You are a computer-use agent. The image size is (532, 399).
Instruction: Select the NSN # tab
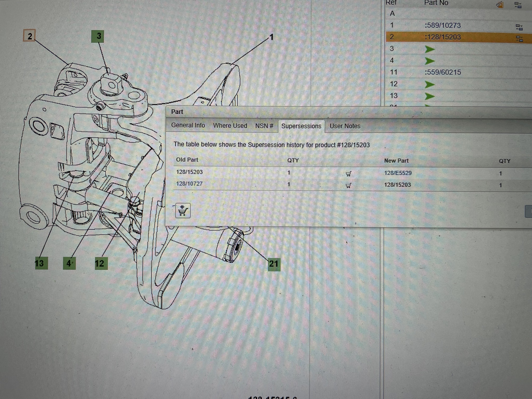coord(264,126)
